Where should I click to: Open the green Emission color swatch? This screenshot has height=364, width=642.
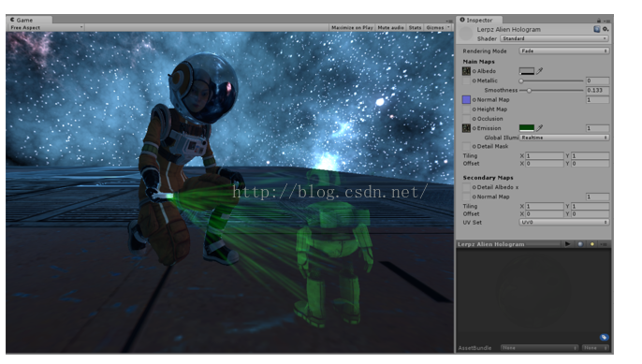tap(527, 128)
